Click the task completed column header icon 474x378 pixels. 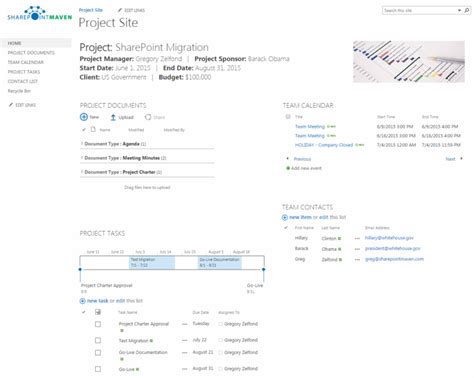click(x=98, y=312)
